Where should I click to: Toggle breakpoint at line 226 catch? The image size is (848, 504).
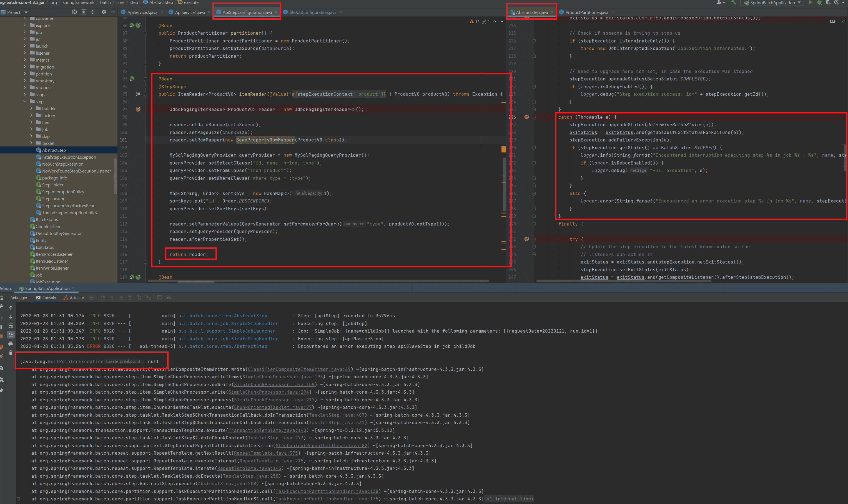coord(526,117)
